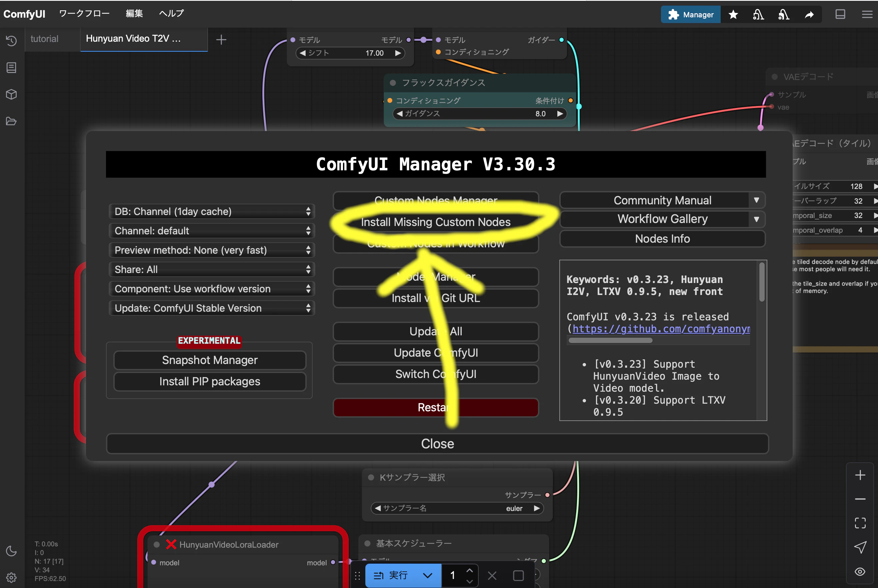878x588 pixels.
Task: Click the share arrow icon
Action: point(809,15)
